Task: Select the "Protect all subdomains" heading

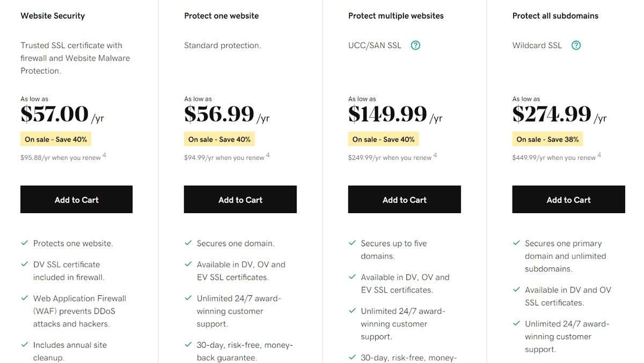Action: coord(555,16)
